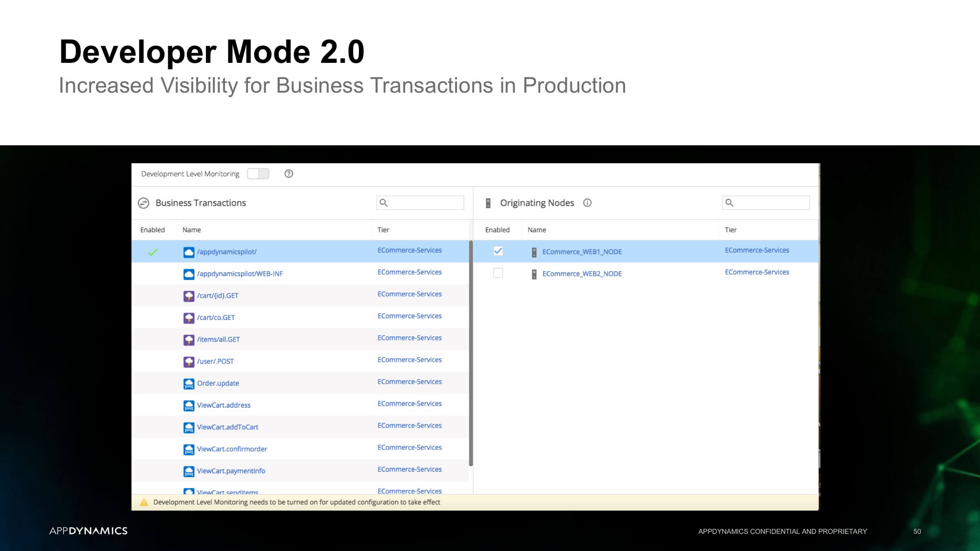The width and height of the screenshot is (980, 551).
Task: Uncheck the ECommerce_WEB1_NODE enabled checkbox
Action: click(x=498, y=251)
